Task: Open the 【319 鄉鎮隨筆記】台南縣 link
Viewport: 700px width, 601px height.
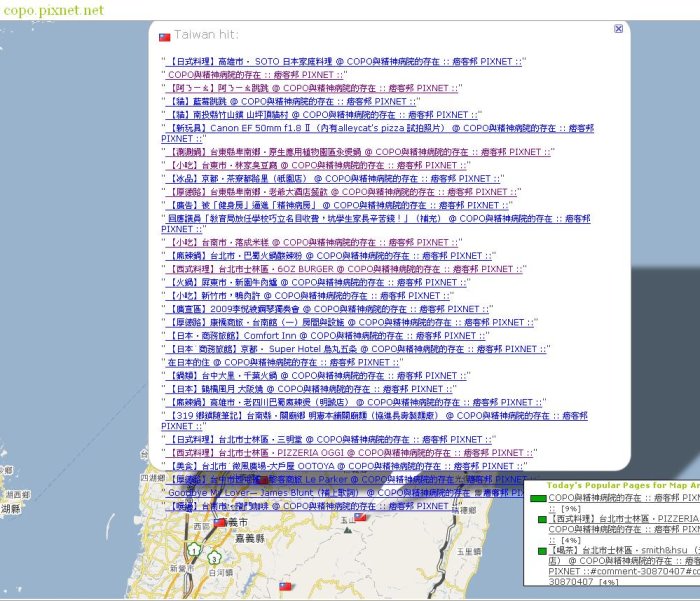Action: (x=374, y=421)
